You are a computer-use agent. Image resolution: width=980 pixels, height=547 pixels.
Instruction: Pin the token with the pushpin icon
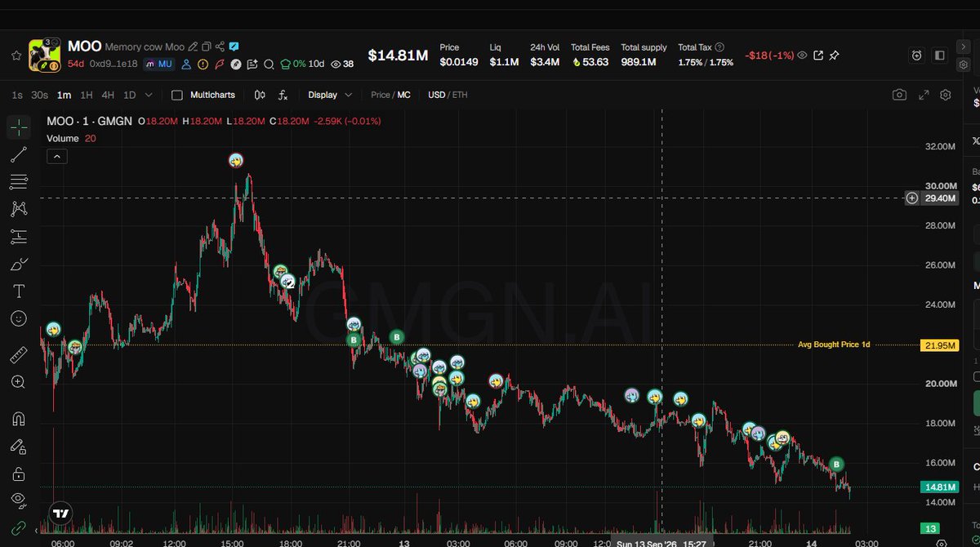(x=834, y=56)
